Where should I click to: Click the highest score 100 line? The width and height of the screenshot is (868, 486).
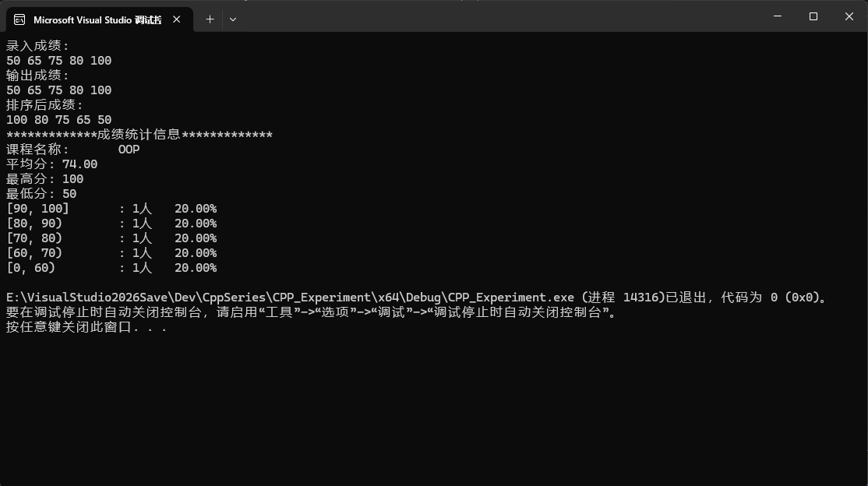45,179
